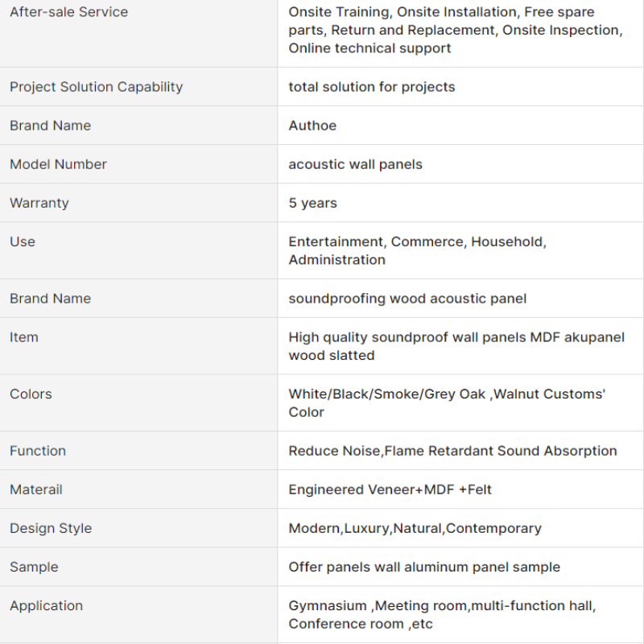The height and width of the screenshot is (644, 644).
Task: Select the "Entertainment, Commerce, Household" use value
Action: (417, 242)
